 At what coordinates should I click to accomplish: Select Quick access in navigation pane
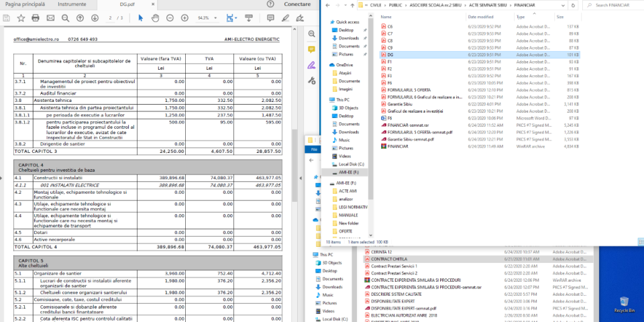coord(347,22)
